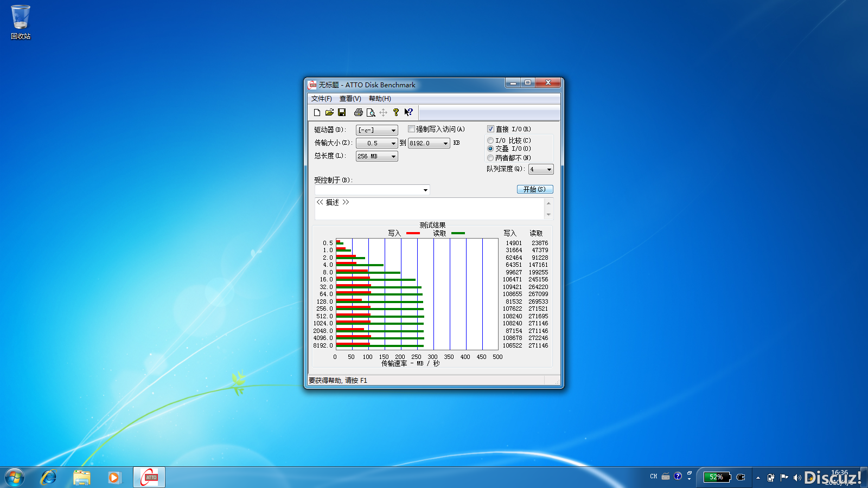Click the yellow question mark About icon
This screenshot has width=868, height=488.
pyautogui.click(x=396, y=112)
